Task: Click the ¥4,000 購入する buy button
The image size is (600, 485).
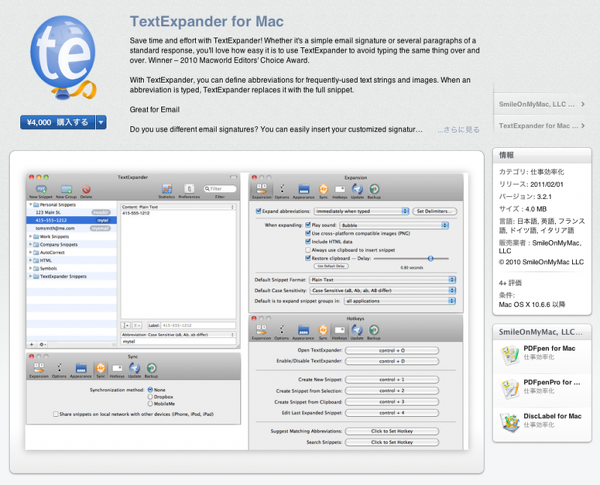Action: coord(57,122)
